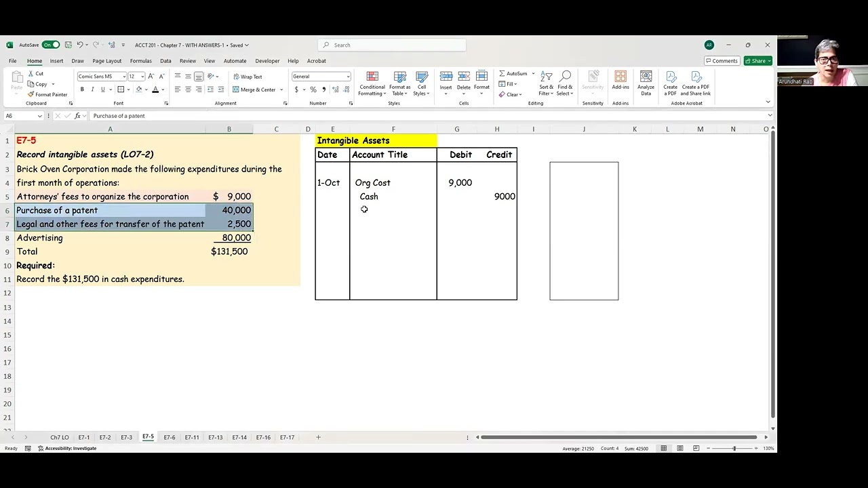Image resolution: width=868 pixels, height=488 pixels.
Task: Click the Orientation icon
Action: pyautogui.click(x=211, y=77)
